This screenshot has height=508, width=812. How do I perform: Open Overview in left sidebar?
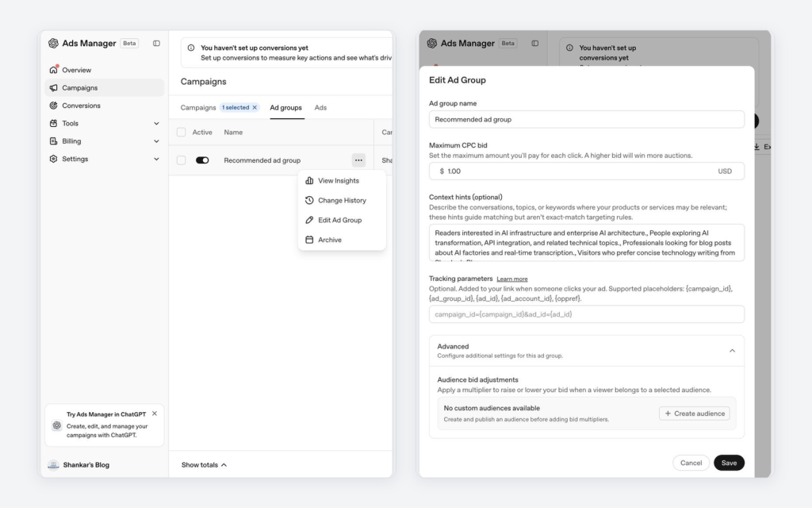(105, 70)
